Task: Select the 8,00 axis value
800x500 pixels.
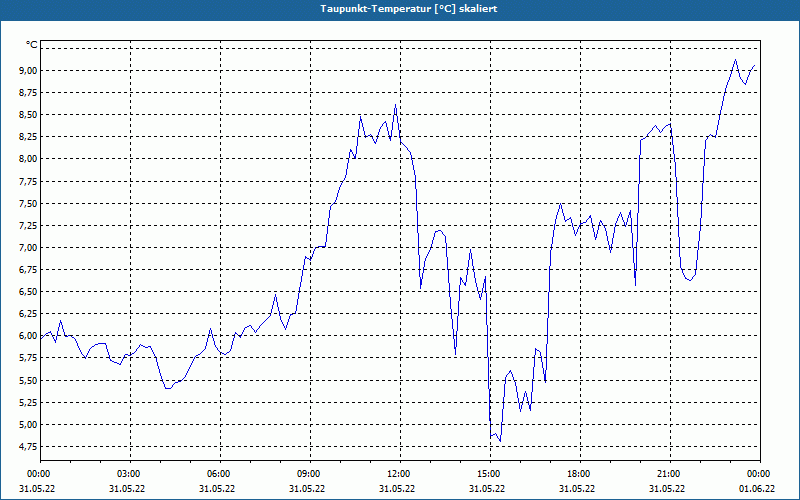Action: [29, 159]
